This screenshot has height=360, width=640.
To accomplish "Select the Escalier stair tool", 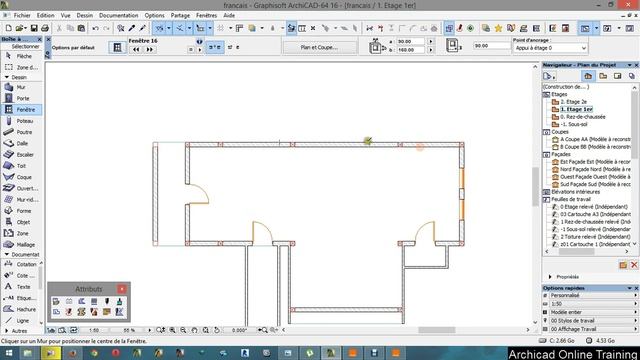I will click(21, 155).
